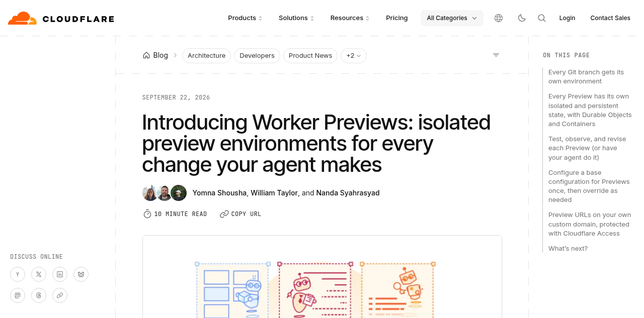
Task: Click the Cloudflare logo
Action: click(x=61, y=18)
